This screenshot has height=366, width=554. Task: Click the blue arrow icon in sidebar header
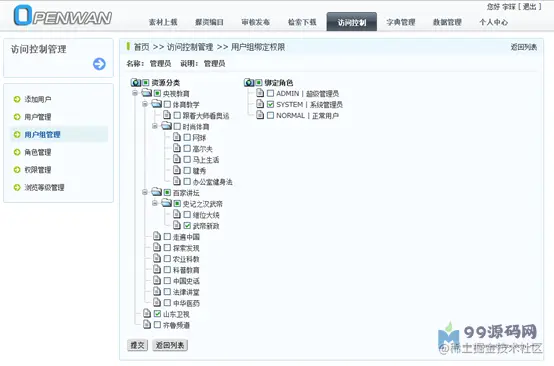[99, 64]
